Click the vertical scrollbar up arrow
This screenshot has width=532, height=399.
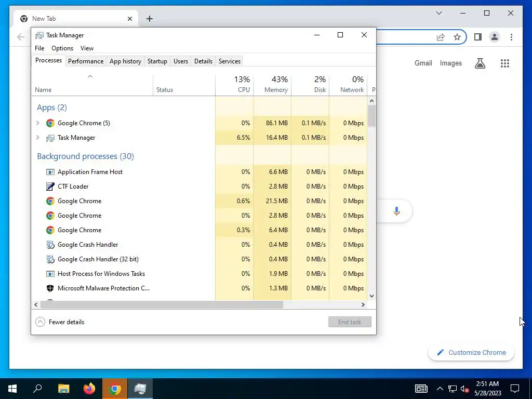(x=371, y=101)
